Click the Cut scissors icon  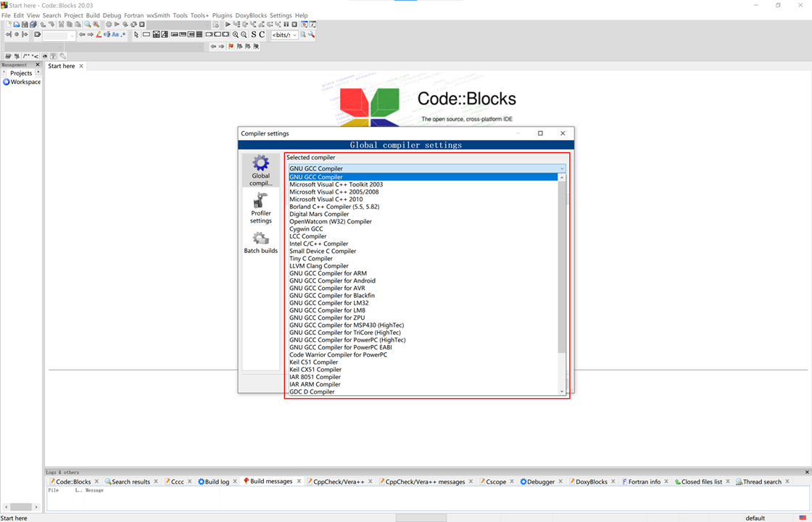pyautogui.click(x=61, y=25)
